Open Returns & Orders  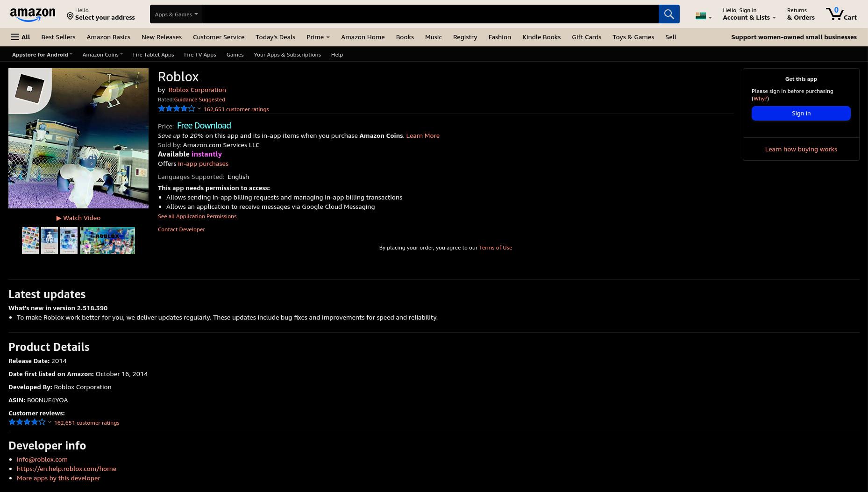click(801, 14)
